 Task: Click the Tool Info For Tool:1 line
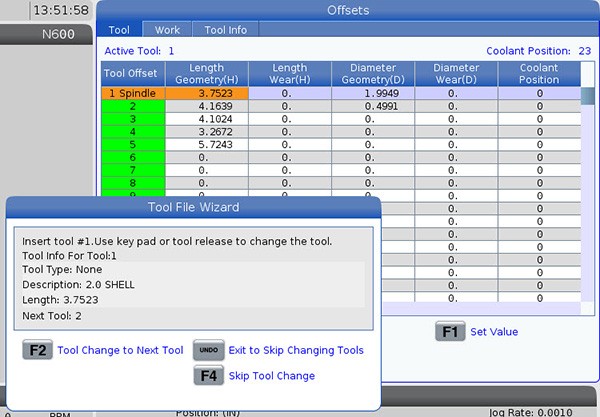click(x=69, y=256)
